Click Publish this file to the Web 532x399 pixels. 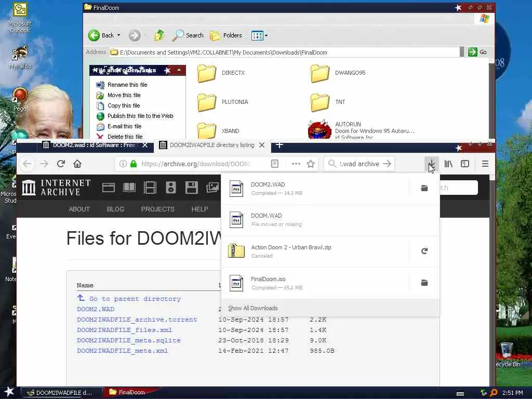click(140, 116)
